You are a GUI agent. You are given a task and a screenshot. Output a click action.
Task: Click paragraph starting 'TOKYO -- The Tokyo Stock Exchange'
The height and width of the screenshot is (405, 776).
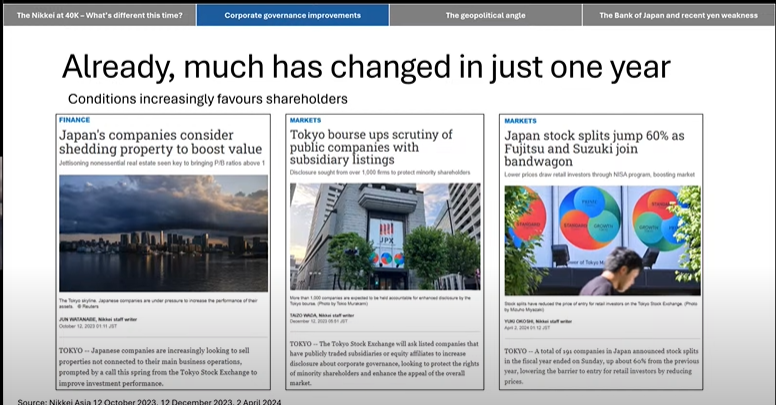[384, 363]
